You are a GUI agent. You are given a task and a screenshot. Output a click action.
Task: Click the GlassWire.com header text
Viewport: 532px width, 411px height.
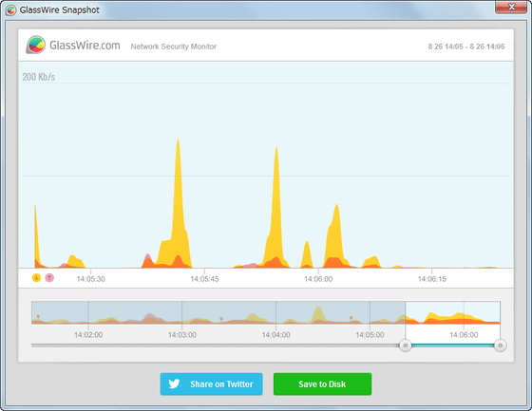click(x=85, y=46)
